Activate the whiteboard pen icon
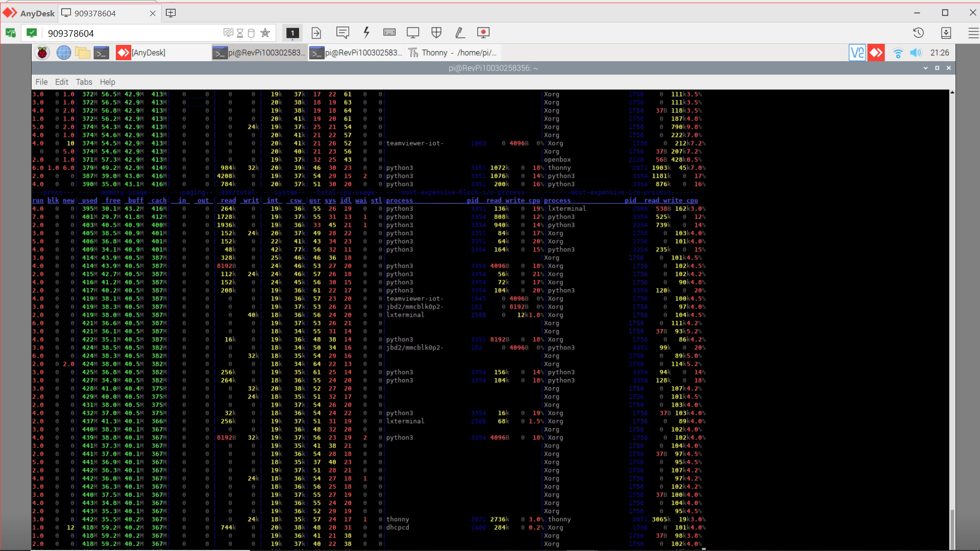980x551 pixels. pos(460,33)
